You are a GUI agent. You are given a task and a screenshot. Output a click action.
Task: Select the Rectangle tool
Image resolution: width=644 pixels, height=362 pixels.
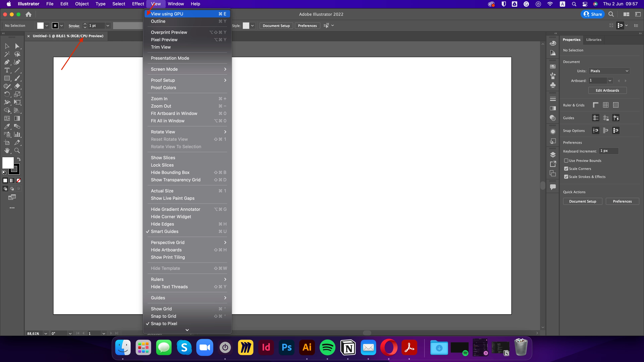coord(7,78)
